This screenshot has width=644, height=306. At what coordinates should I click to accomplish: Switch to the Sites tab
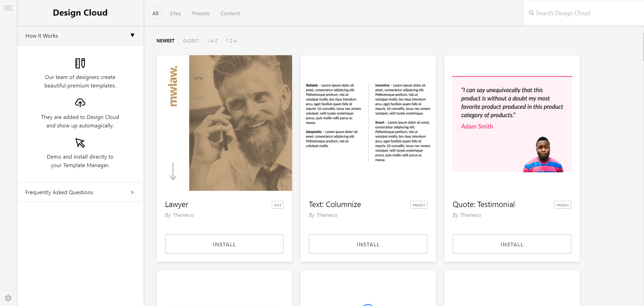175,13
